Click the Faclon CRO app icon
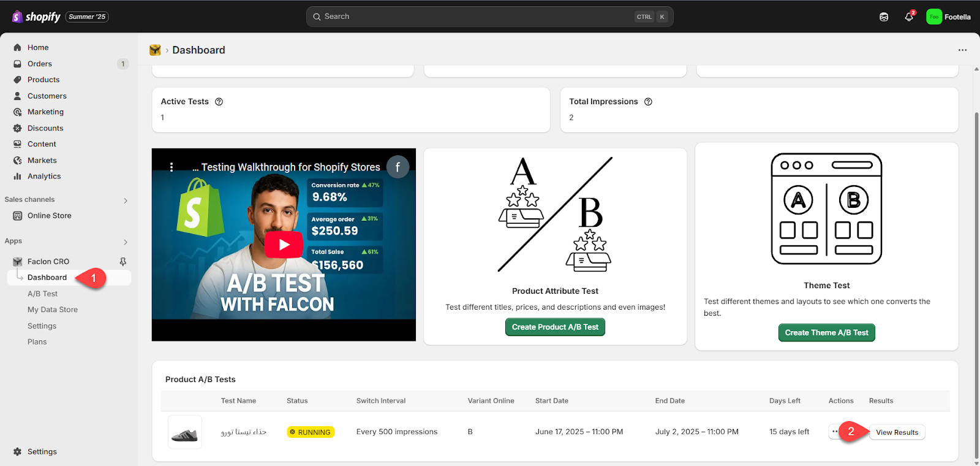Image resolution: width=980 pixels, height=466 pixels. coord(17,262)
